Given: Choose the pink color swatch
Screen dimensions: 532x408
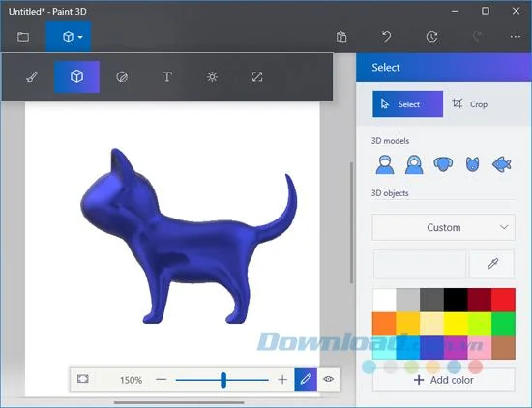Looking at the screenshot, I should click(x=480, y=348).
